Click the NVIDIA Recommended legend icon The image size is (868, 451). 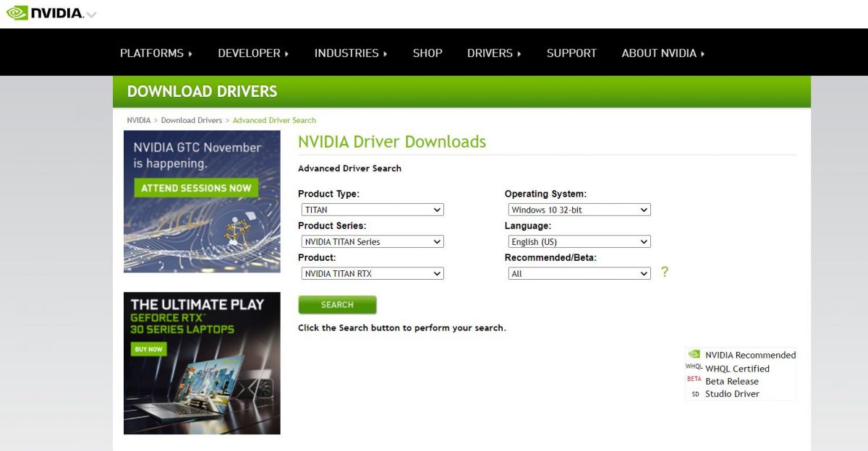pyautogui.click(x=694, y=355)
